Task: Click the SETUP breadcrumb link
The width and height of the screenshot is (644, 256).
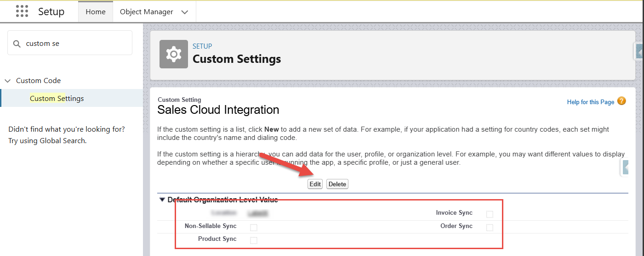Action: [x=202, y=46]
